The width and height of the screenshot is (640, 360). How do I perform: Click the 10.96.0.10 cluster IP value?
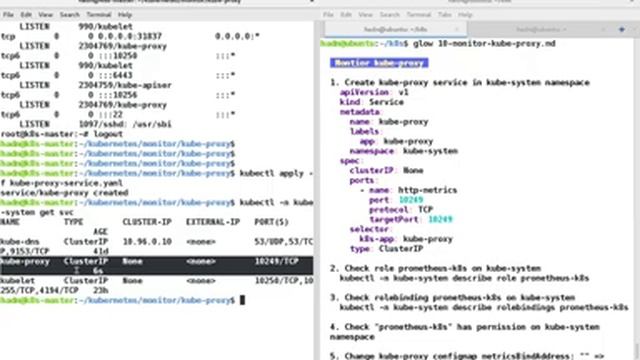click(147, 242)
